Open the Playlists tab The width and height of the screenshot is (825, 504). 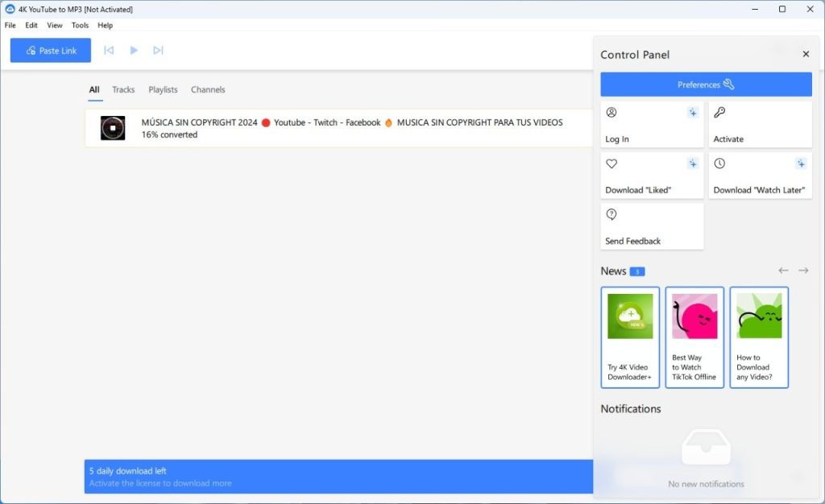coord(163,89)
